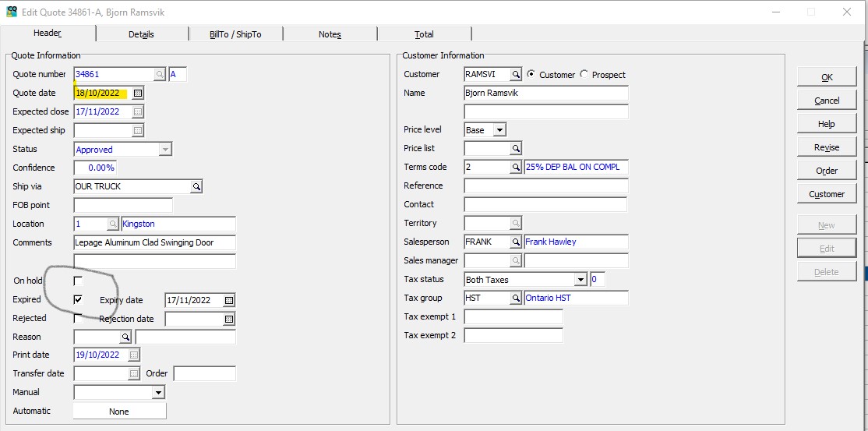868x431 pixels.
Task: Click the Ship via lookup magnifier
Action: pyautogui.click(x=196, y=187)
